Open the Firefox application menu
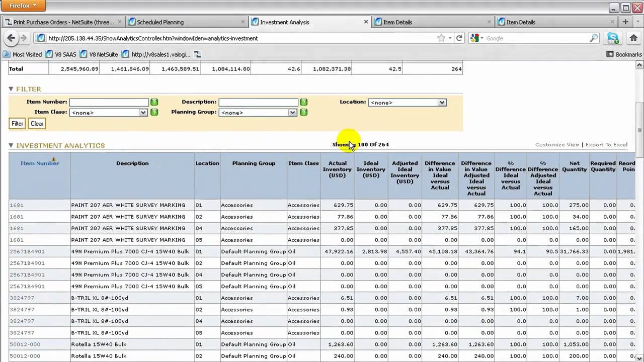The width and height of the screenshot is (644, 362). point(23,6)
